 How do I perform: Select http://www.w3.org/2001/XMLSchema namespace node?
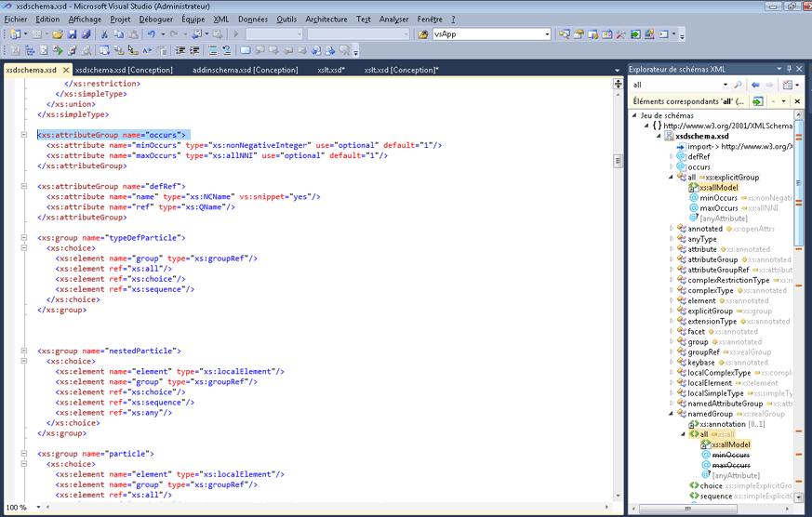(727, 126)
